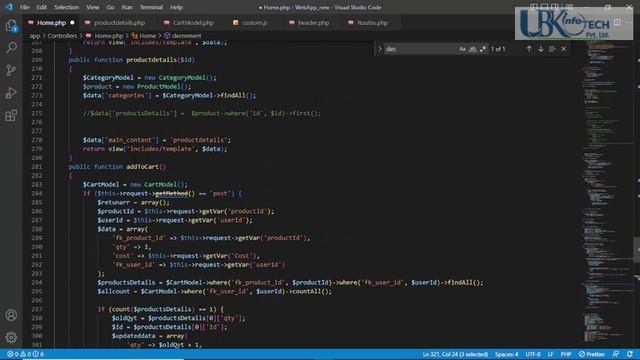Image resolution: width=640 pixels, height=360 pixels.
Task: Open the Terminal menu
Action: (x=151, y=7)
